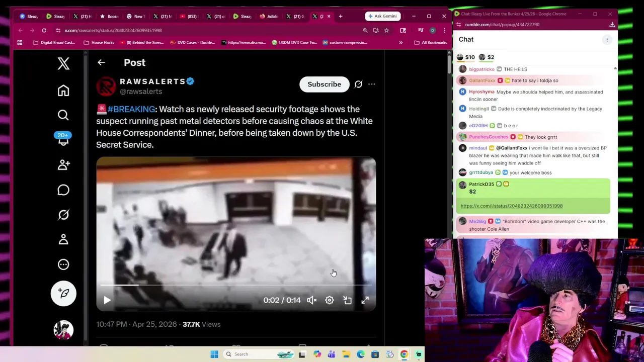Click Me2Big username in chat
Image resolution: width=644 pixels, height=362 pixels.
(x=477, y=221)
